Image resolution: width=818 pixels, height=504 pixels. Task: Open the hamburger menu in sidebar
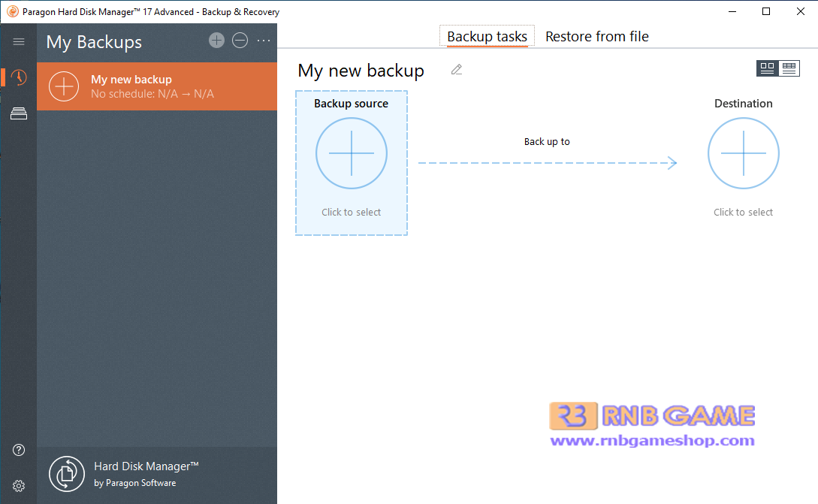pos(19,41)
